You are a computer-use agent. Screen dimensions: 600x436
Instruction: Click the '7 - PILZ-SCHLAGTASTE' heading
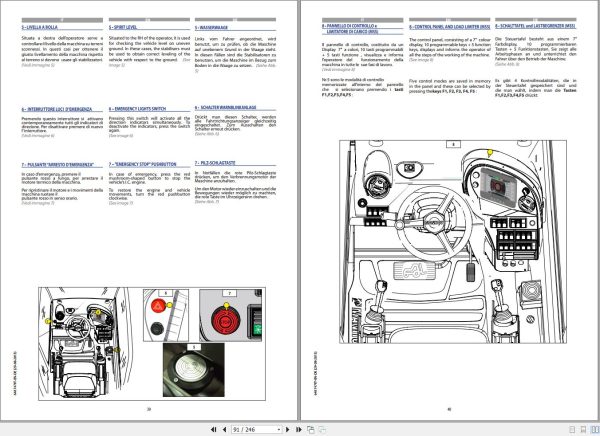(215, 163)
